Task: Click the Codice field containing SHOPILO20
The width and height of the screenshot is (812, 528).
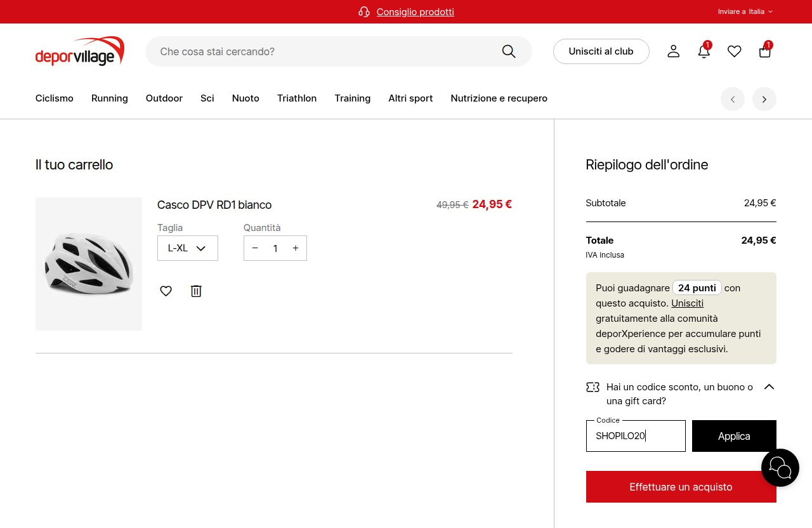Action: point(636,436)
